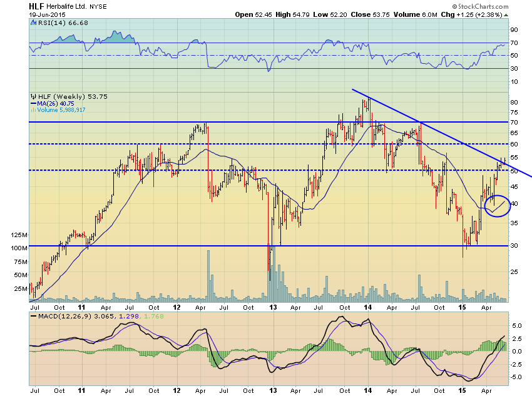The height and width of the screenshot is (396, 532).
Task: Click the 100M volume axis label
Action: point(19,248)
